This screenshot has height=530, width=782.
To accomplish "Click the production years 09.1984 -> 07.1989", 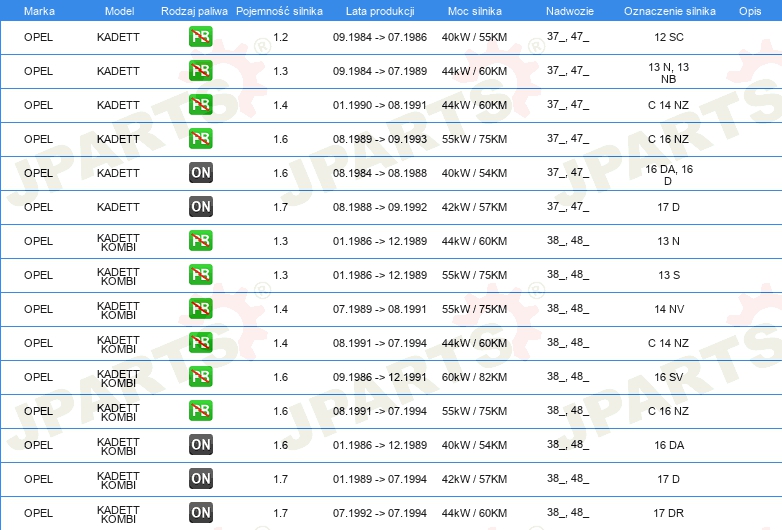I will [380, 71].
